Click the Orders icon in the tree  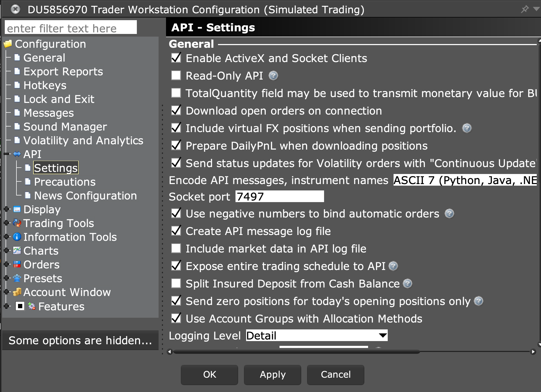(16, 264)
